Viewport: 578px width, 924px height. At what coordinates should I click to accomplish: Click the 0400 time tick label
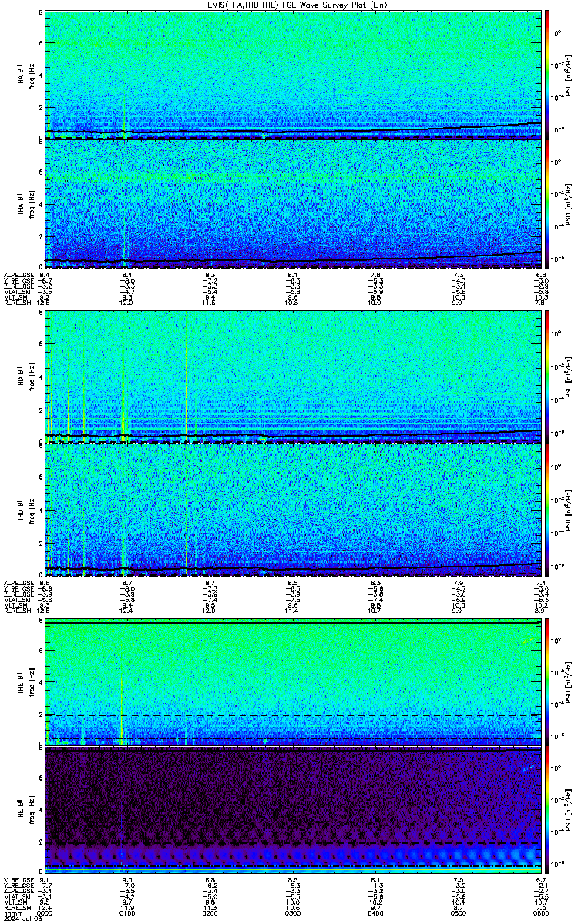[375, 913]
